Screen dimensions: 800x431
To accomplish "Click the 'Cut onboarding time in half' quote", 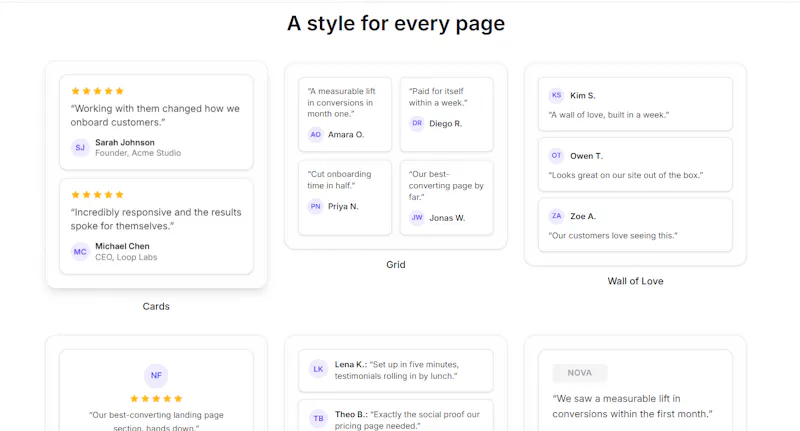I will coord(339,180).
